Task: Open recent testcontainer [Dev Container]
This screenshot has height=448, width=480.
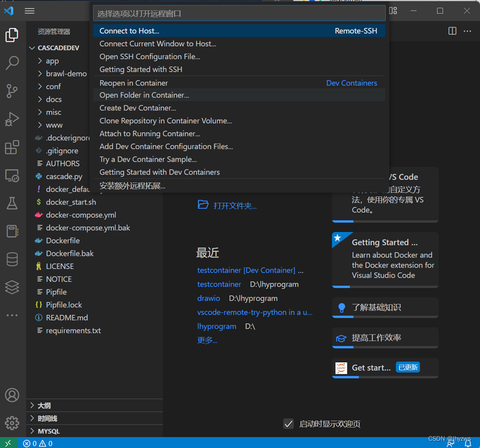Action: 246,271
